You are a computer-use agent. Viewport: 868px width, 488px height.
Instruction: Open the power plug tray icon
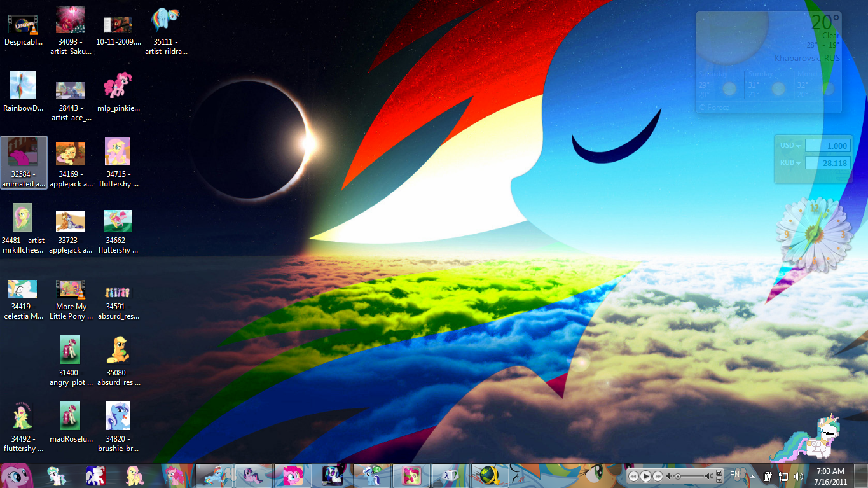(768, 476)
